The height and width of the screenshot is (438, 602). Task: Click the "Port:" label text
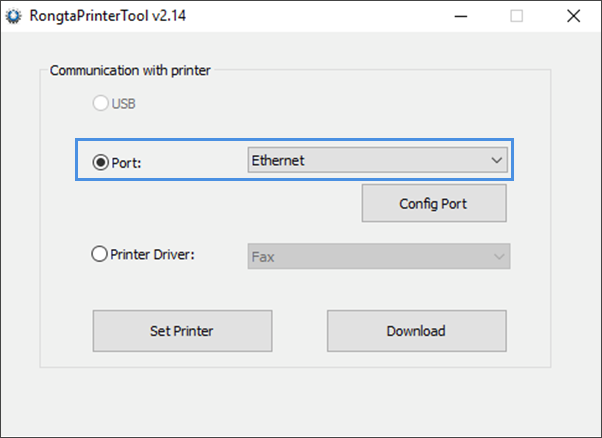coord(126,163)
